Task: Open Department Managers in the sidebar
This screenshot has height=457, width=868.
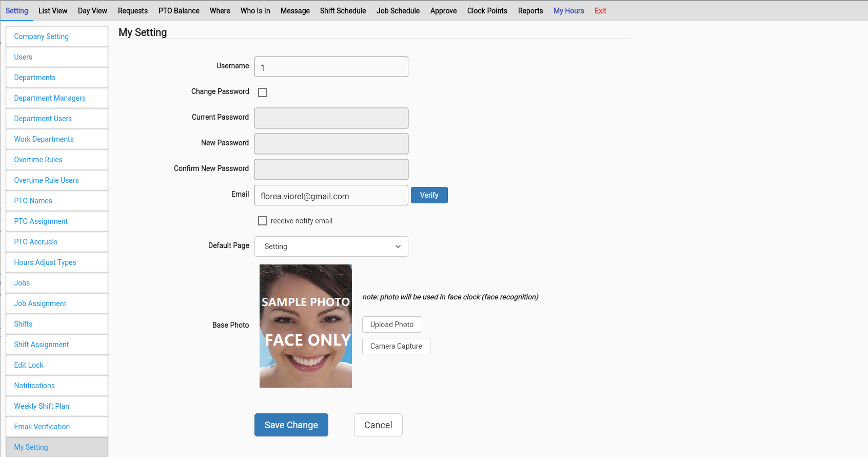Action: click(x=57, y=98)
